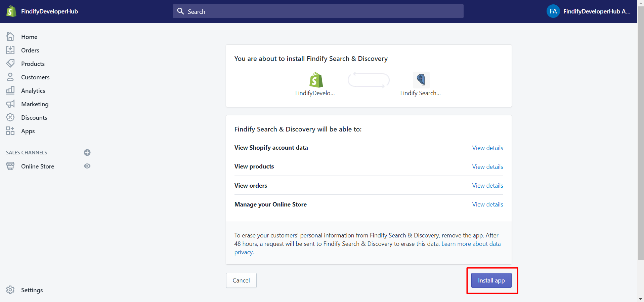Open Online Store sales channel
Screen dimensions: 644x302
coord(38,166)
